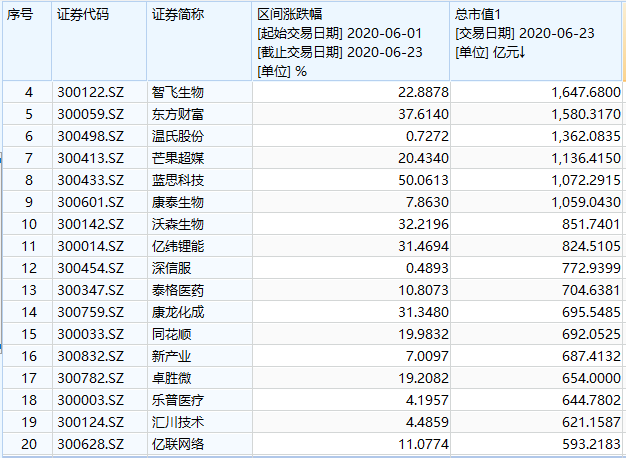Click 亿联网络 market cap 593.2183

pyautogui.click(x=591, y=444)
